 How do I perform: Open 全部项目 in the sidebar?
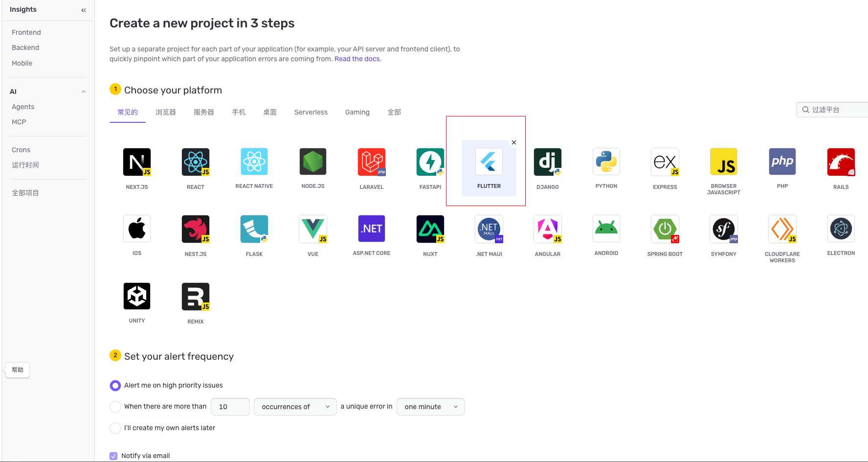[25, 193]
